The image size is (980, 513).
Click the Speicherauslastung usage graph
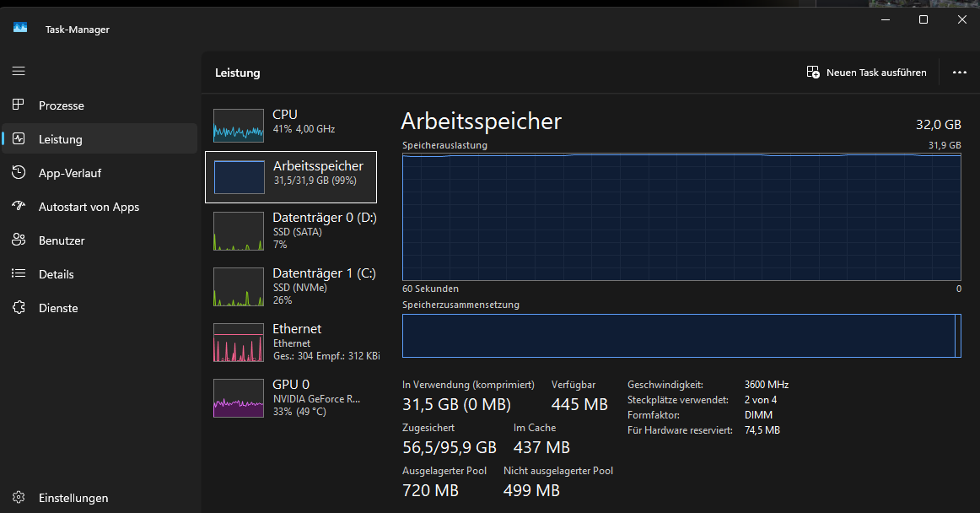point(681,217)
